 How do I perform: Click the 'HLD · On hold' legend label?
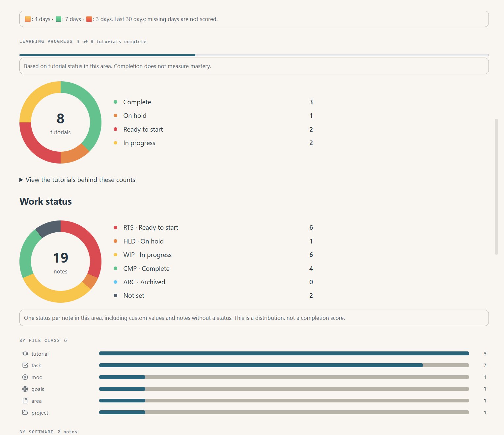click(143, 241)
